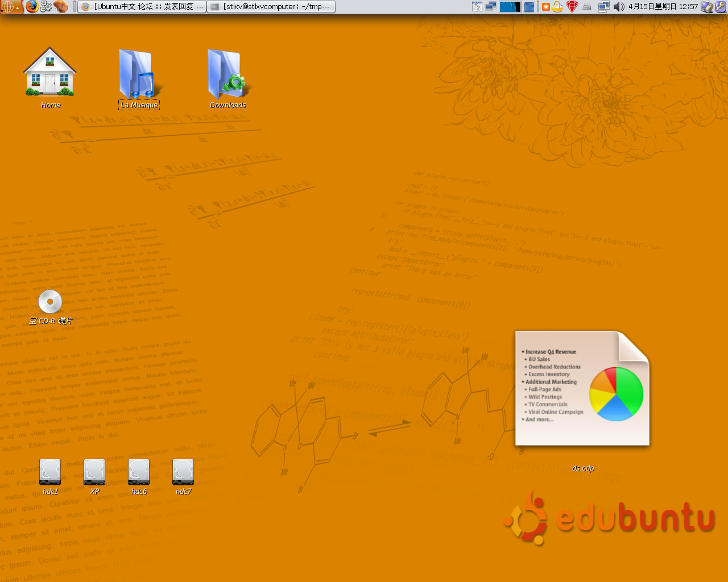This screenshot has width=728, height=582.
Task: Click the red ruby gem tray icon
Action: pos(572,7)
